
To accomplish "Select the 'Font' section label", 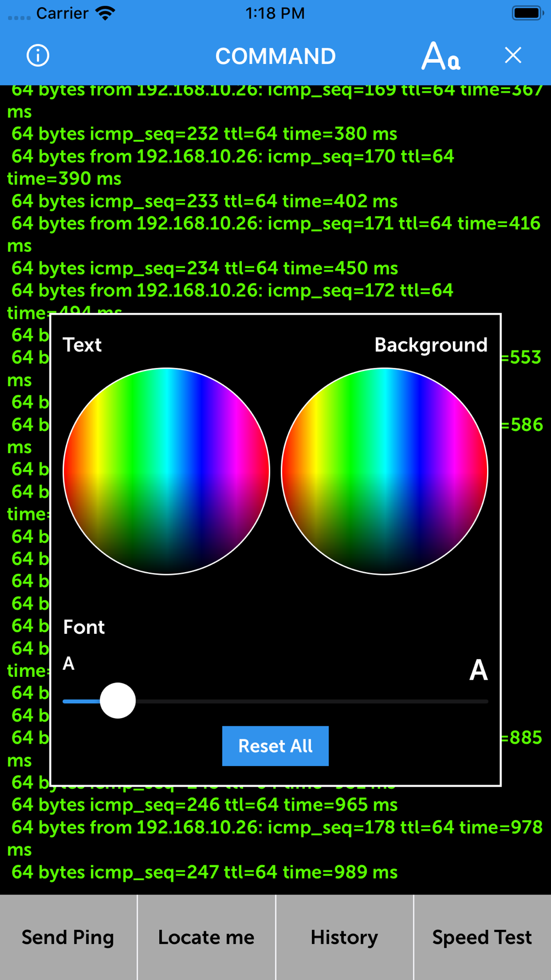I will [84, 627].
